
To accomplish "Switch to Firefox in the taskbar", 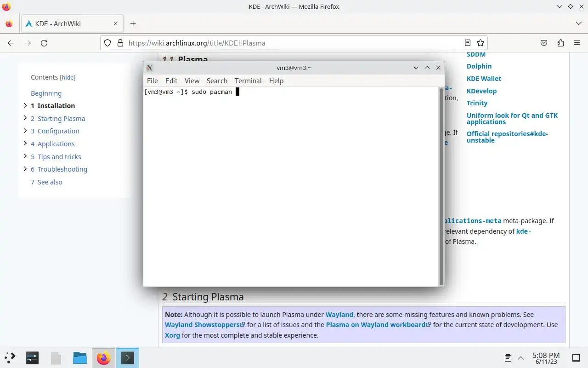I will click(104, 357).
